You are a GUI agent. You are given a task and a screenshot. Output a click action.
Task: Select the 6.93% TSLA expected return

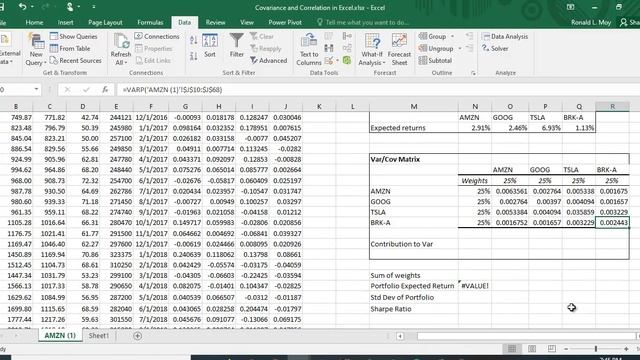click(545, 128)
